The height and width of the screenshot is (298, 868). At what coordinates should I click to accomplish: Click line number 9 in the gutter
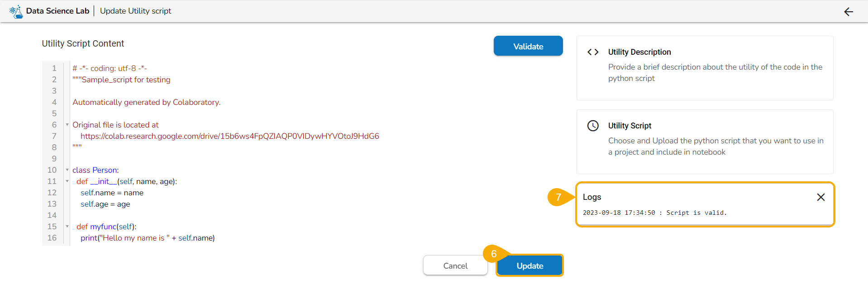click(x=54, y=159)
